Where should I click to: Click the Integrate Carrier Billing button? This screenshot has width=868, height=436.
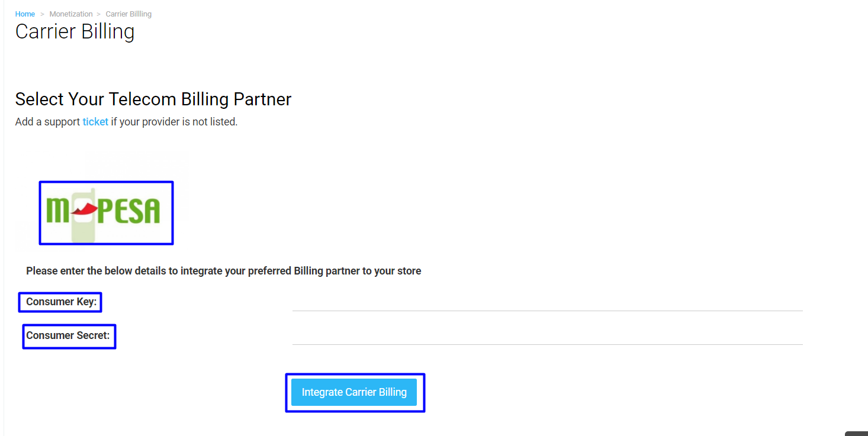pyautogui.click(x=354, y=392)
